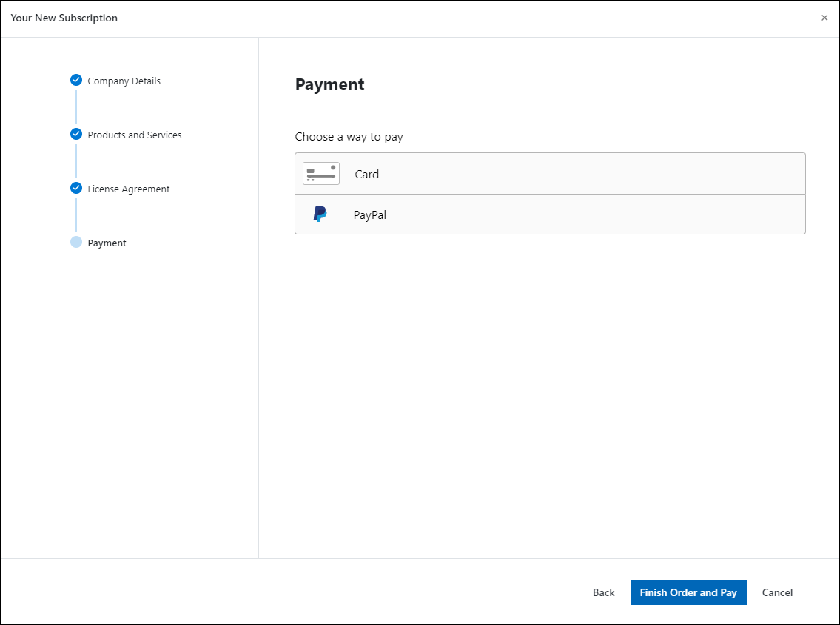Click the Back button
Image resolution: width=840 pixels, height=625 pixels.
click(x=603, y=592)
